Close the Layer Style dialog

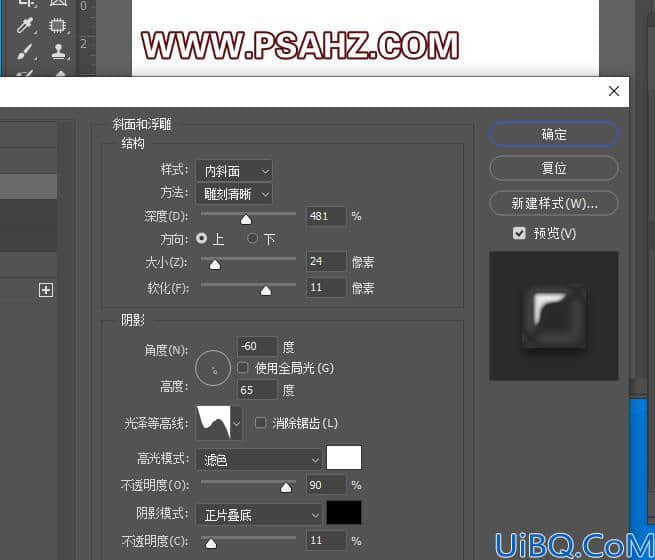[614, 91]
